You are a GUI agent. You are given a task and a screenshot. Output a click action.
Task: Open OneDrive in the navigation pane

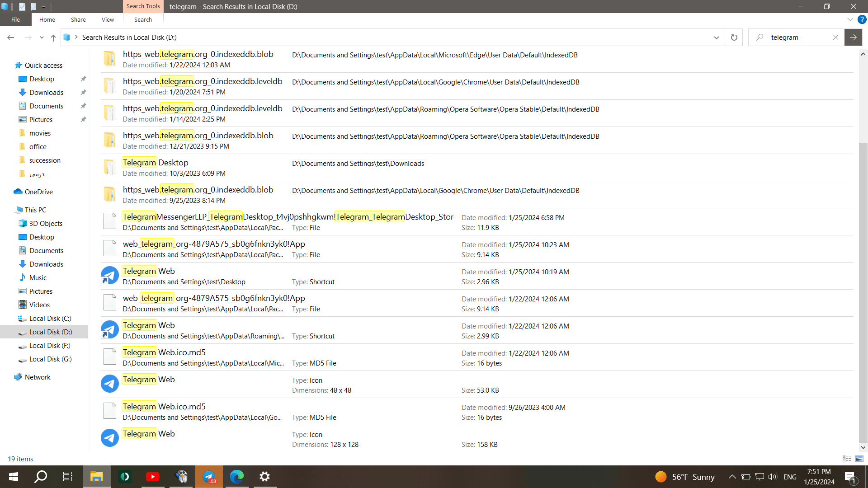coord(38,192)
